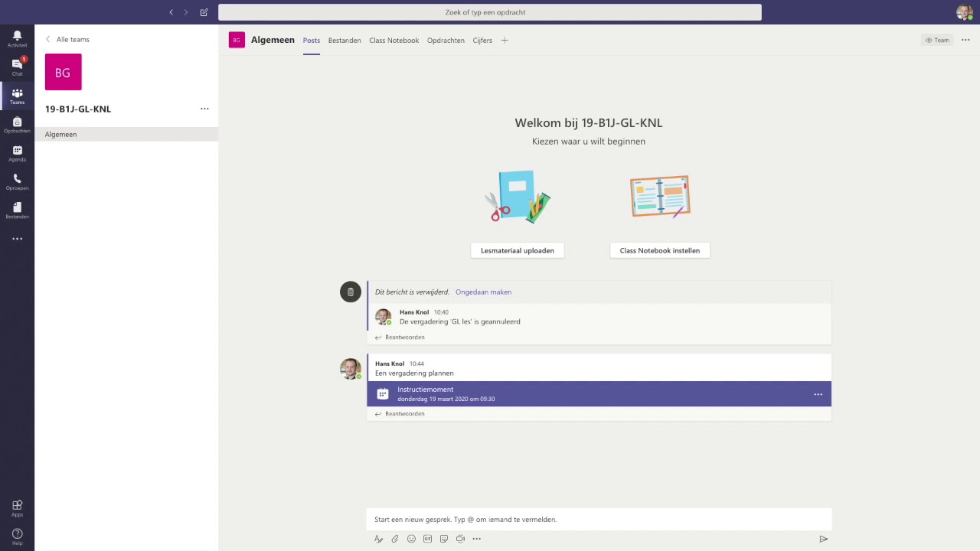This screenshot has height=551, width=980.
Task: Click Class Notebook instellen button
Action: (660, 250)
